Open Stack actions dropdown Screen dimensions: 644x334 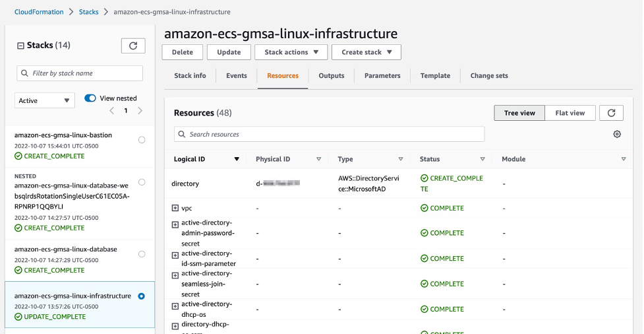click(291, 52)
